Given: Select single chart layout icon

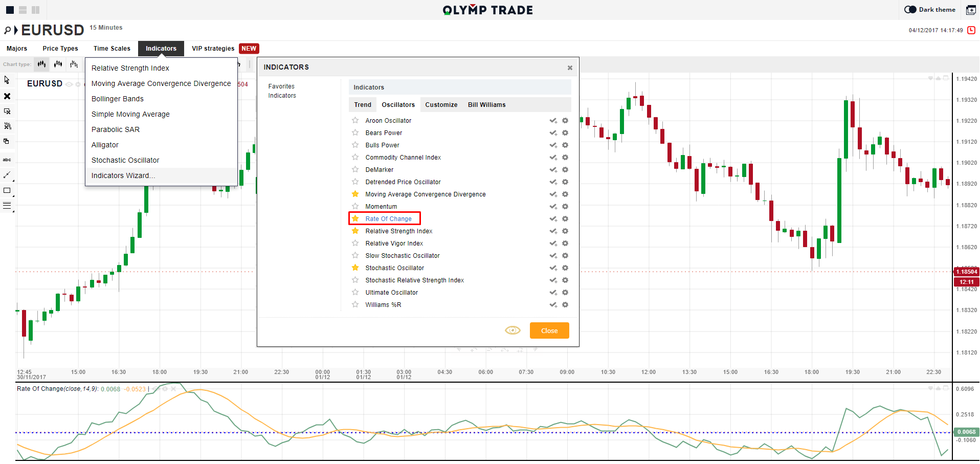Looking at the screenshot, I should tap(10, 10).
